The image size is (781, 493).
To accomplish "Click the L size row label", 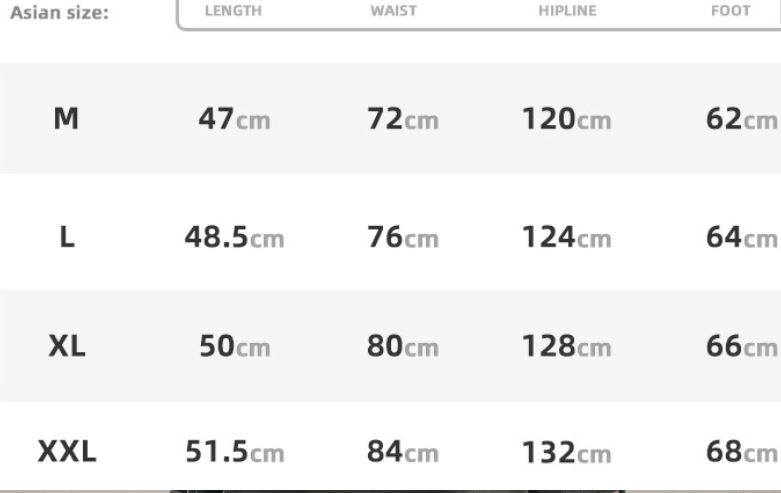I will tap(67, 238).
